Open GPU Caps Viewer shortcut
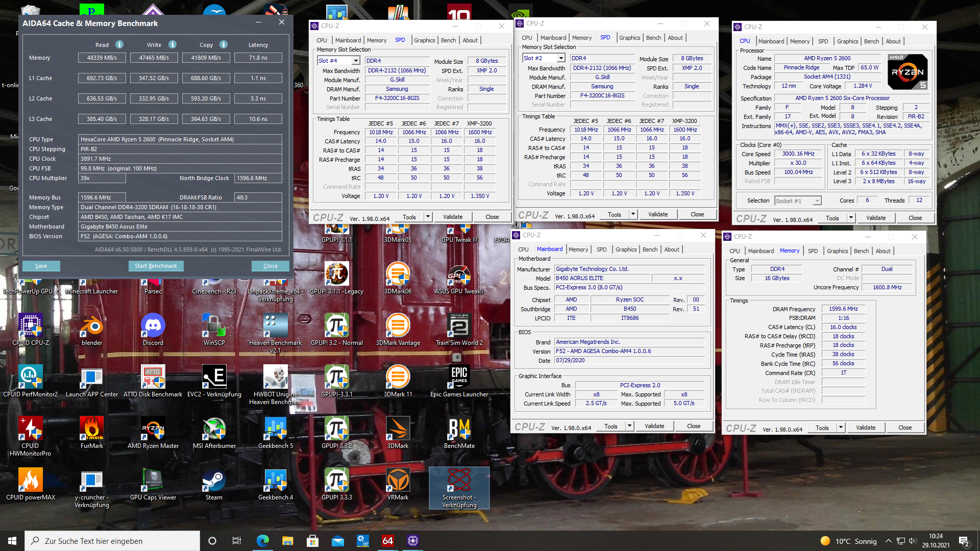The width and height of the screenshot is (980, 551). [x=153, y=484]
